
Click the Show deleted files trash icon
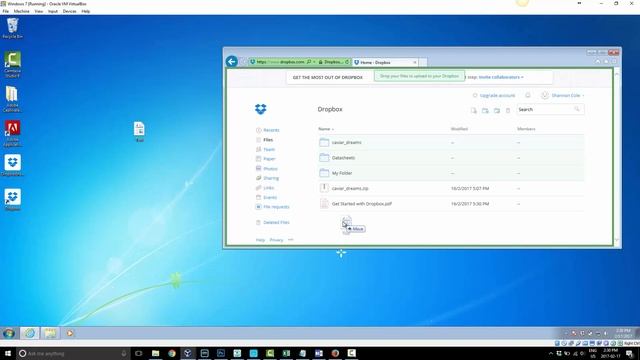tap(508, 110)
